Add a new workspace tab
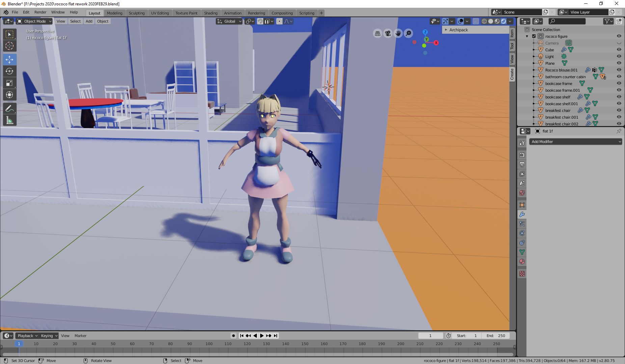The width and height of the screenshot is (625, 364). (x=321, y=13)
